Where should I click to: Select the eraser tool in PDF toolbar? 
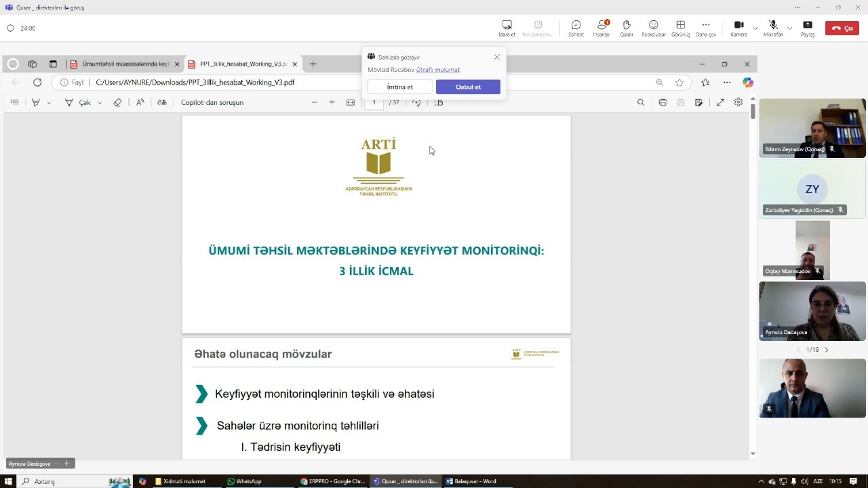[117, 102]
